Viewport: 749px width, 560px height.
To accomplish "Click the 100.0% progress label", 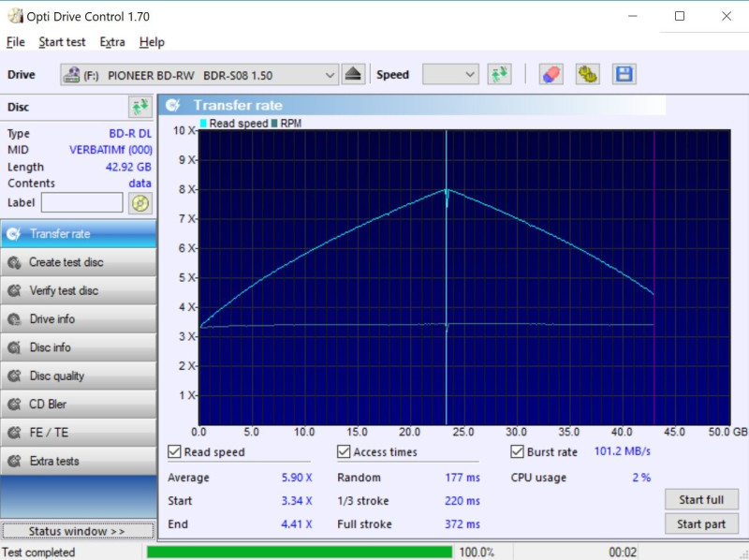I will point(477,553).
